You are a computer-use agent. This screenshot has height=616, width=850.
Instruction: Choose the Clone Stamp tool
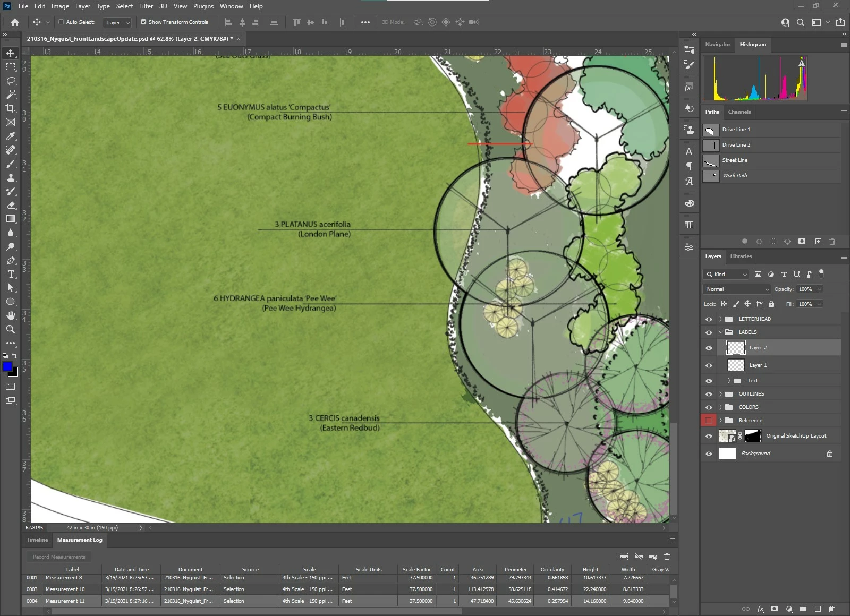pos(11,177)
